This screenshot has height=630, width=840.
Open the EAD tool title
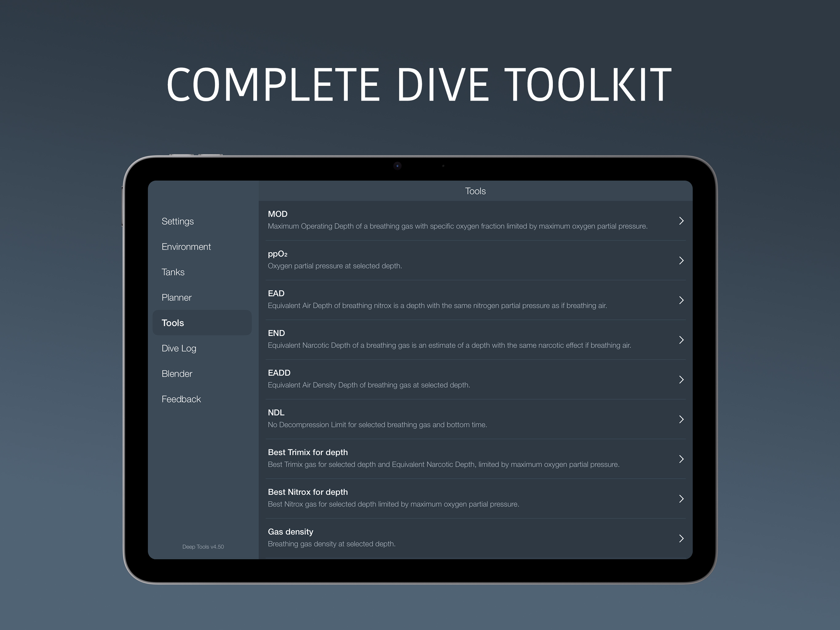click(276, 293)
